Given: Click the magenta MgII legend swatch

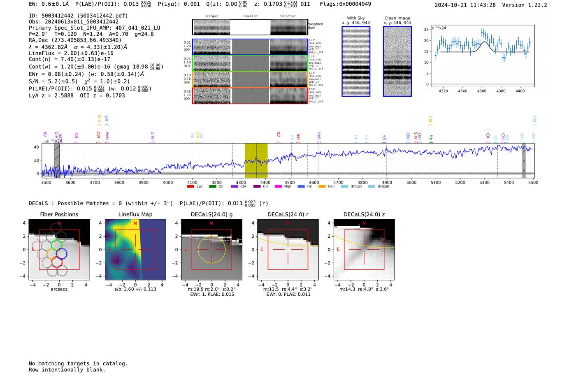Looking at the screenshot, I should (278, 186).
